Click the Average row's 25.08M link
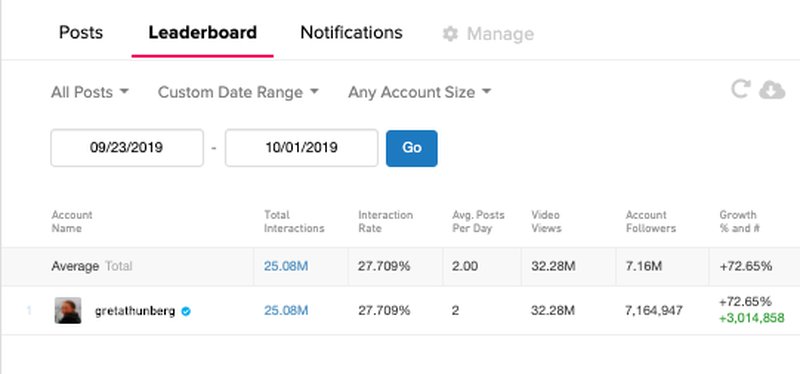The width and height of the screenshot is (800, 374). tap(286, 266)
